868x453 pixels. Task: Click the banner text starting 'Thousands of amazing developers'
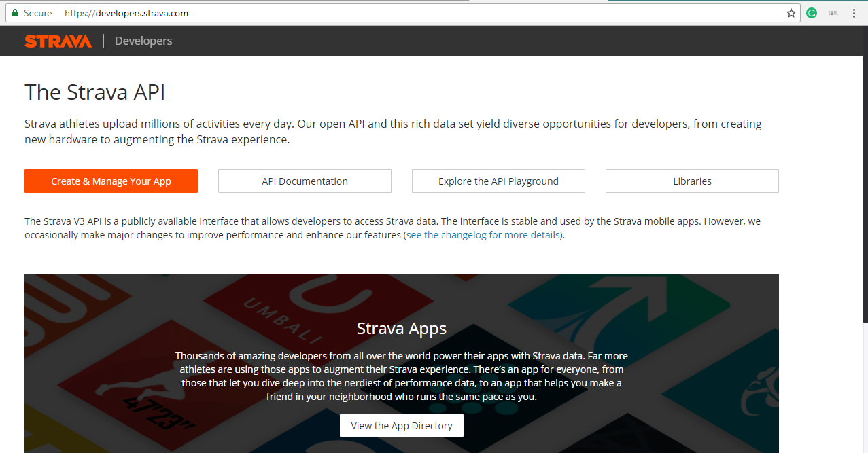402,376
